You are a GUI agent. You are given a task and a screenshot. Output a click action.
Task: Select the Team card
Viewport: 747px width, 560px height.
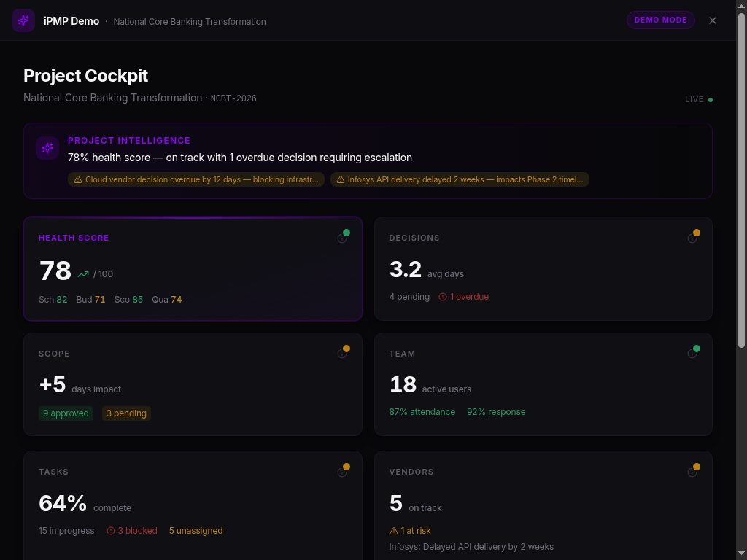543,384
